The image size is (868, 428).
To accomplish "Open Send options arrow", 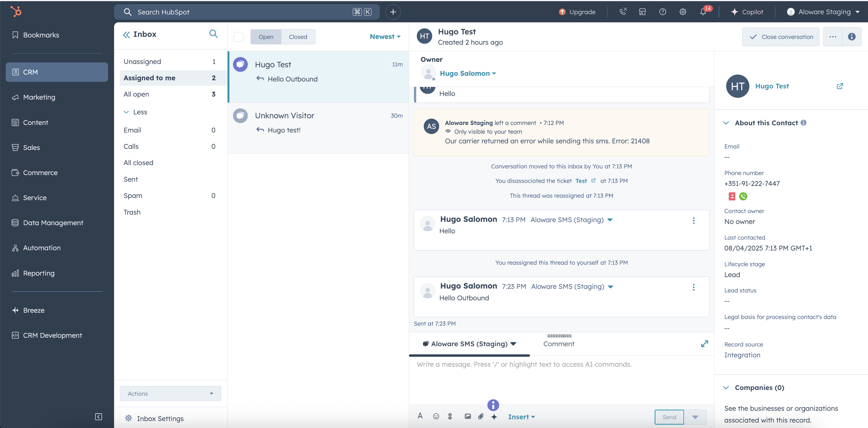I will pyautogui.click(x=695, y=417).
